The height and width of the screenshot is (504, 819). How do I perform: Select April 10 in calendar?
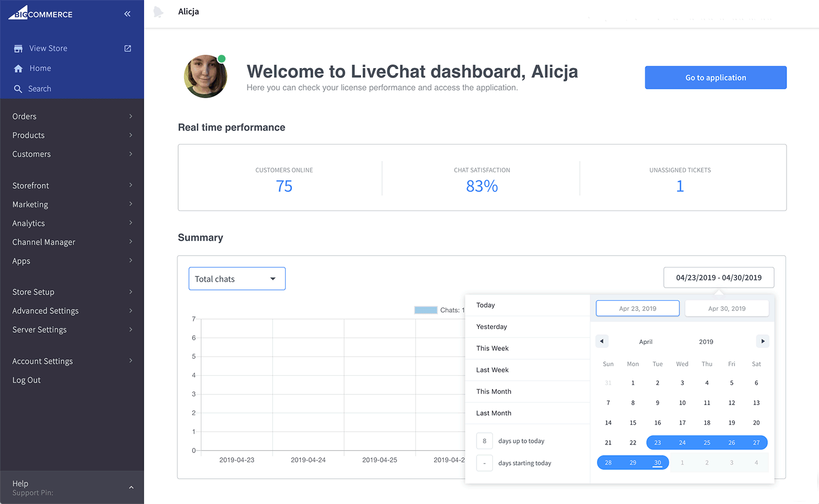[682, 403]
